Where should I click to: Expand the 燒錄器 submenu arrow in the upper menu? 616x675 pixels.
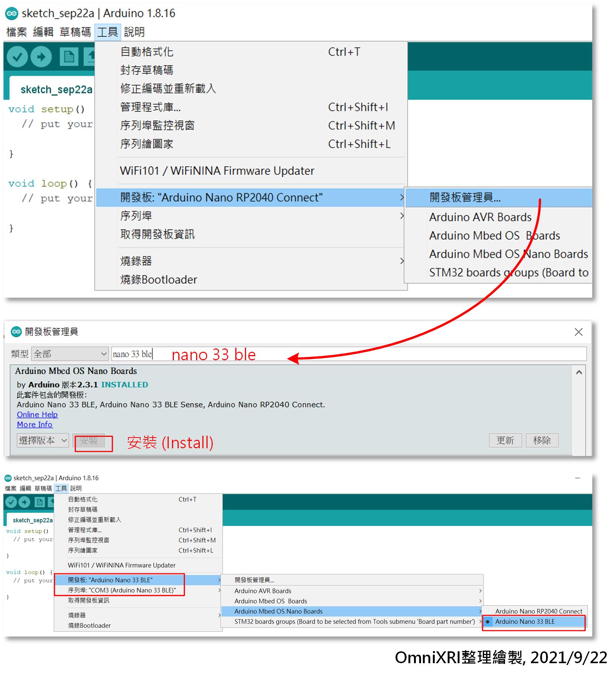(402, 261)
